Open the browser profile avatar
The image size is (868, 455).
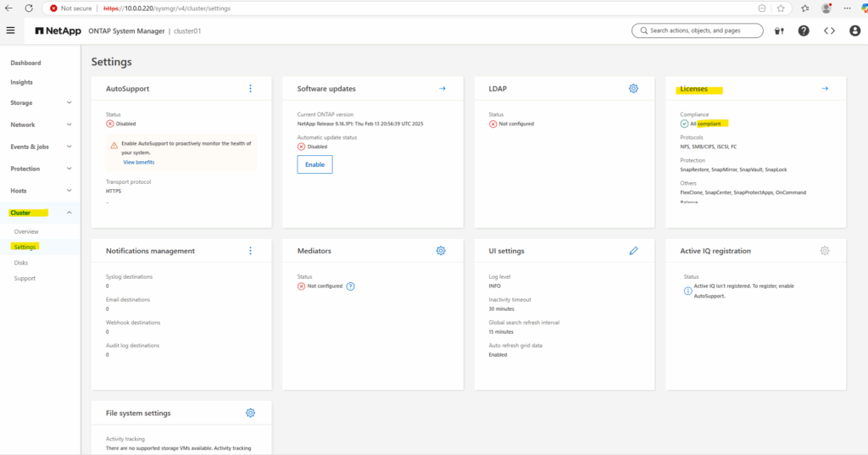(826, 8)
